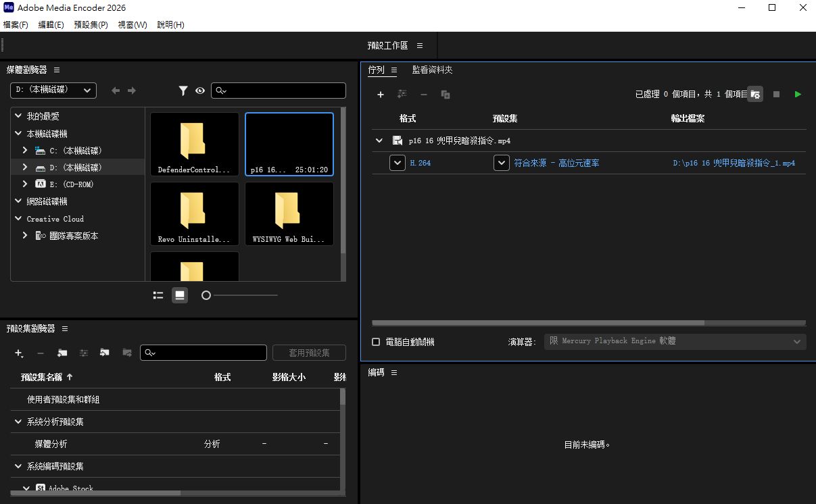Viewport: 816px width, 504px height.
Task: Click the add source plus icon in queue
Action: click(381, 95)
